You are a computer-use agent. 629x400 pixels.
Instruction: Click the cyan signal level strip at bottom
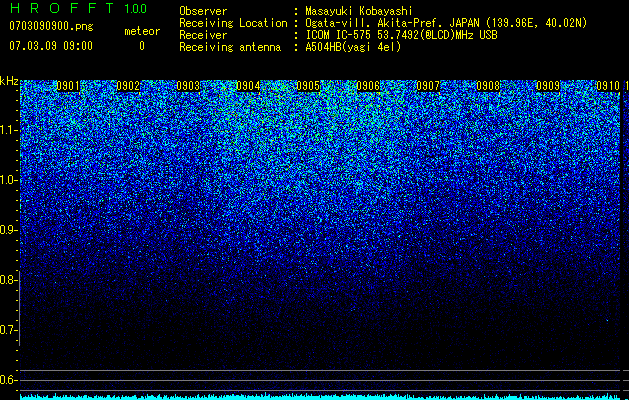click(320, 397)
